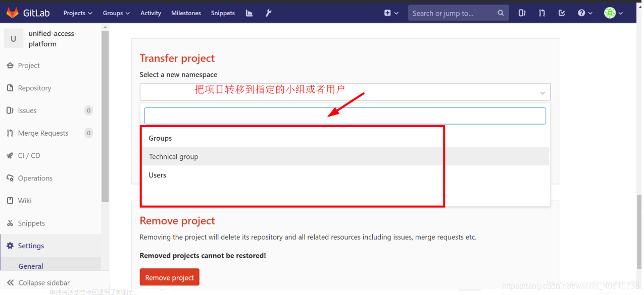644x295 pixels.
Task: Open the issues icon in top bar
Action: (522, 13)
